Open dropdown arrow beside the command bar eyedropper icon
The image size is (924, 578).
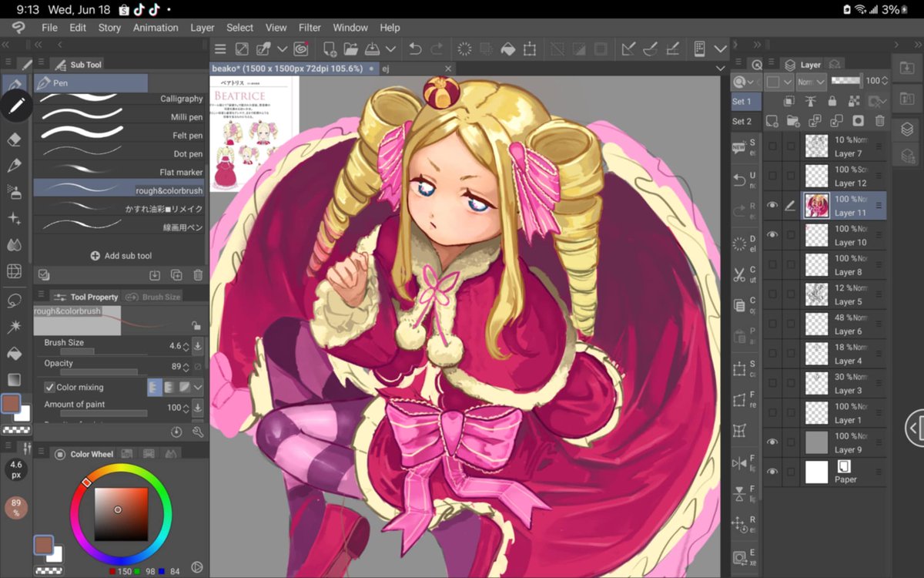pyautogui.click(x=282, y=49)
